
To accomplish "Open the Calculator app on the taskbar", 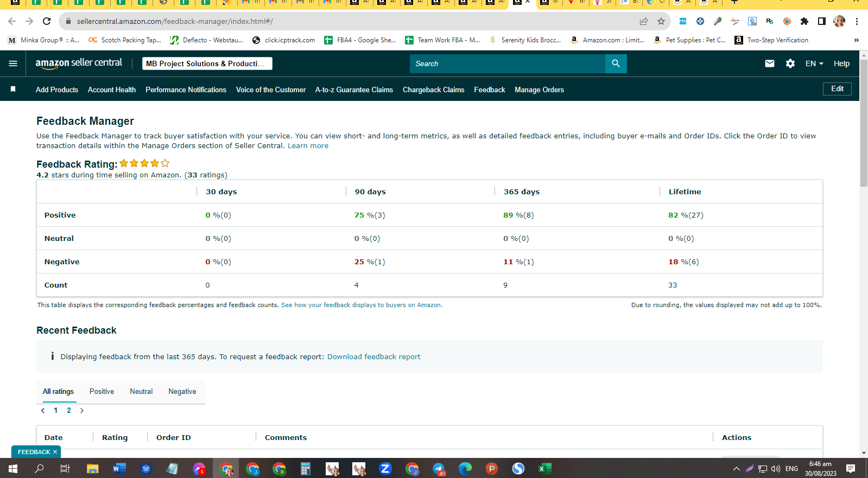I will click(306, 469).
